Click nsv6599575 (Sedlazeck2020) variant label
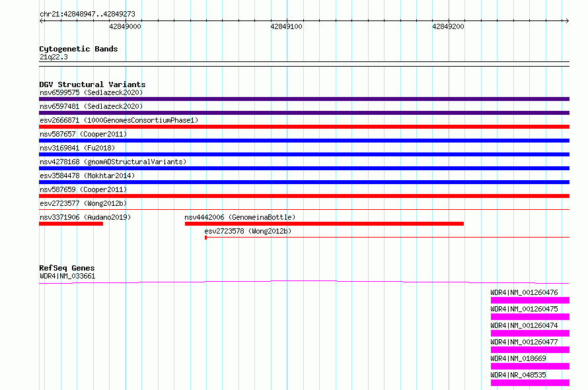The width and height of the screenshot is (588, 390). click(91, 92)
